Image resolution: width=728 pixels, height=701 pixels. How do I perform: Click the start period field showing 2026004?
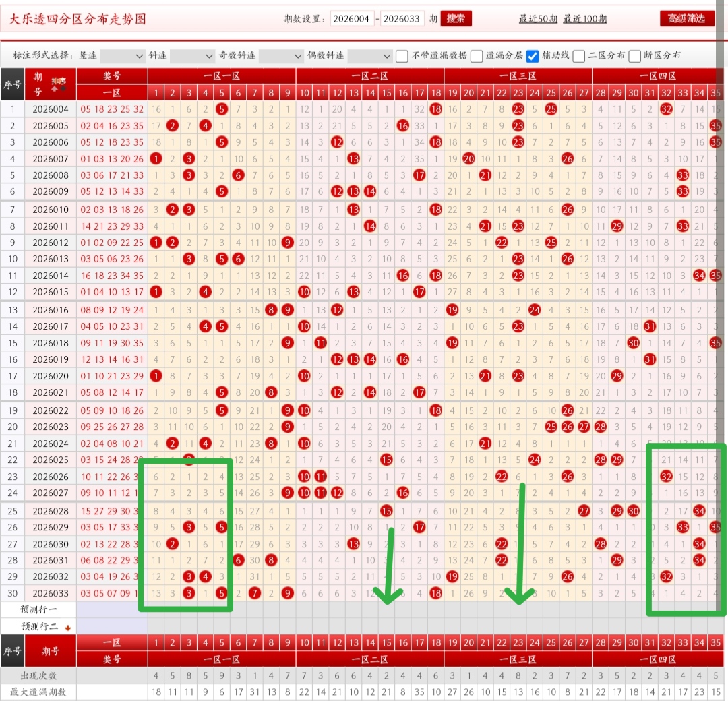click(x=352, y=19)
